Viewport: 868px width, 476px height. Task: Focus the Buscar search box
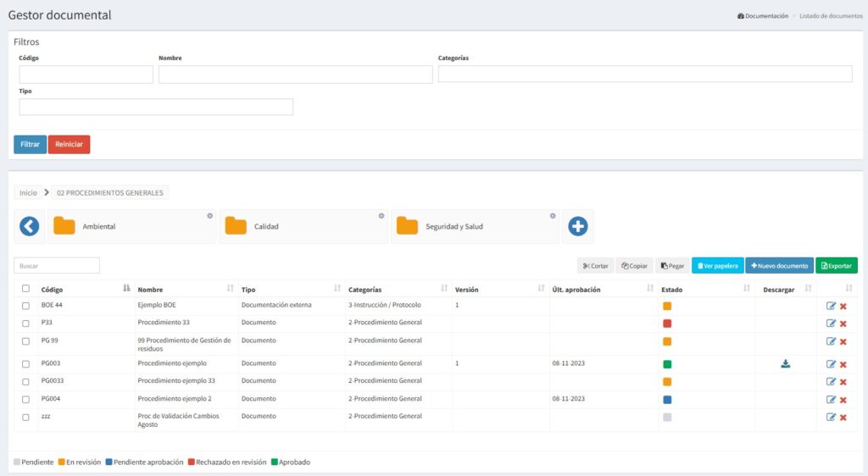click(x=57, y=265)
